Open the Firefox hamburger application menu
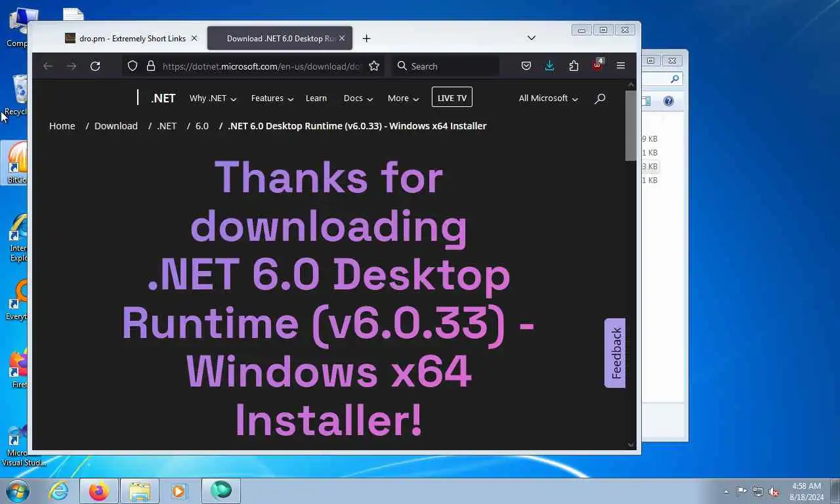 tap(621, 66)
